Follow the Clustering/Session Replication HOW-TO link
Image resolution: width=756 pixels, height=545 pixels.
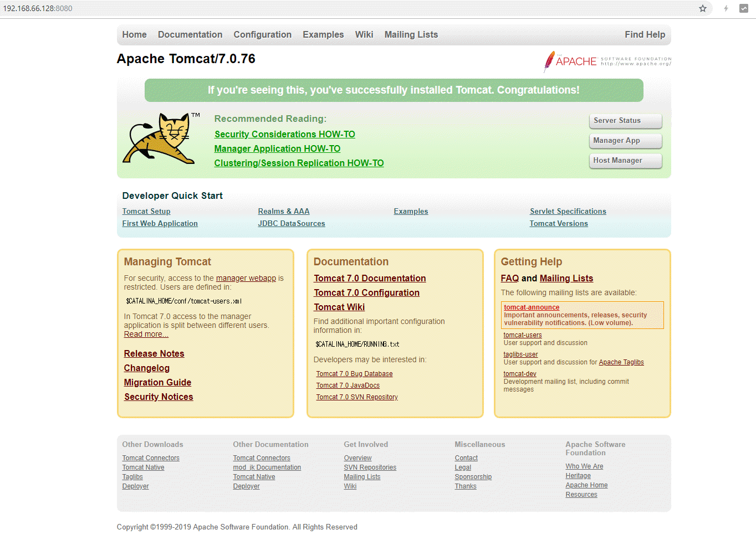[x=299, y=163]
